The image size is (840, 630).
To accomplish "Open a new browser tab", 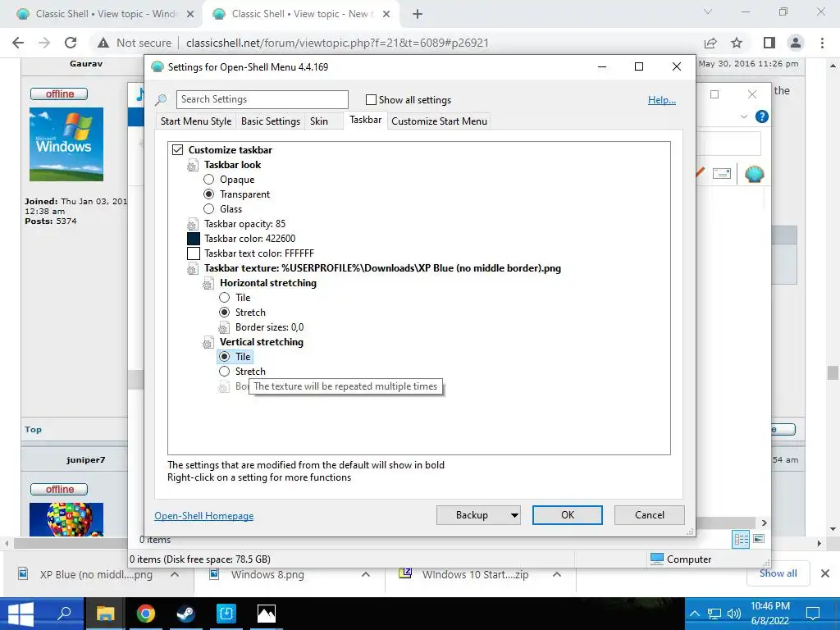I will [418, 15].
